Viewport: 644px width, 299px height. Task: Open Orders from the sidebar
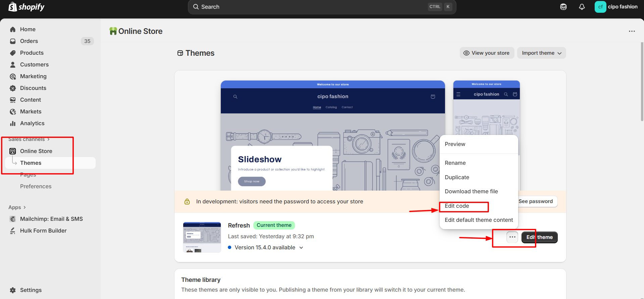(x=29, y=41)
